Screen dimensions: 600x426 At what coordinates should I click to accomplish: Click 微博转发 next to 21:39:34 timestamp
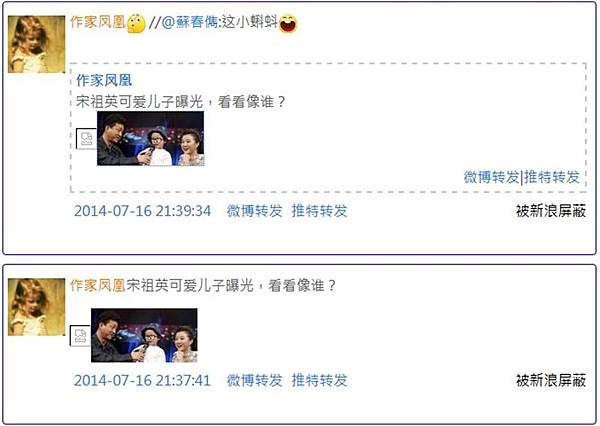(254, 211)
